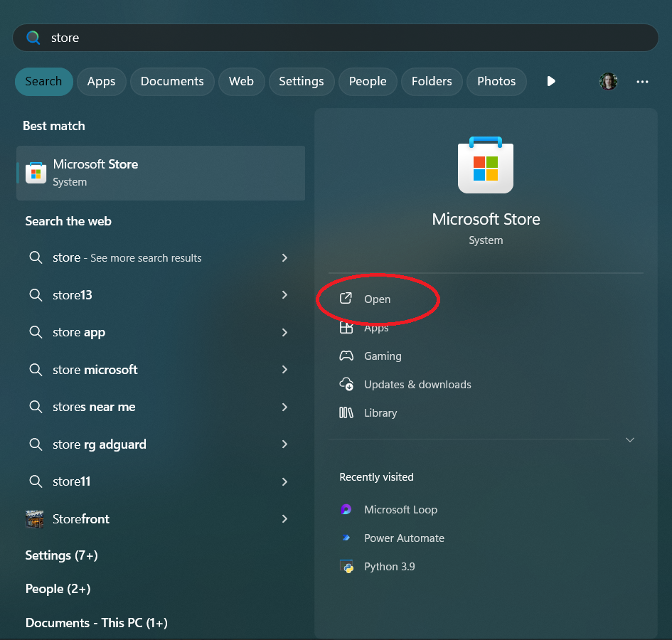Switch to the Folders filter tab
Image resolution: width=672 pixels, height=640 pixels.
pos(432,82)
